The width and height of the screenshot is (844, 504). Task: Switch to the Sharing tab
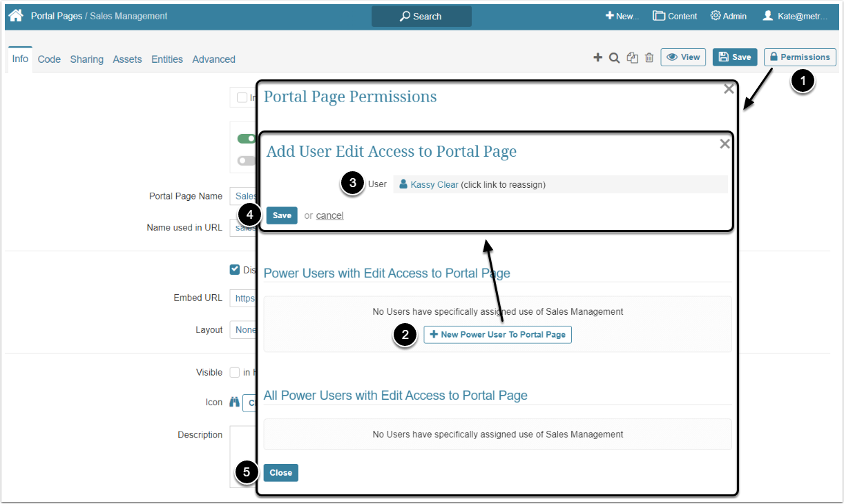click(x=86, y=59)
